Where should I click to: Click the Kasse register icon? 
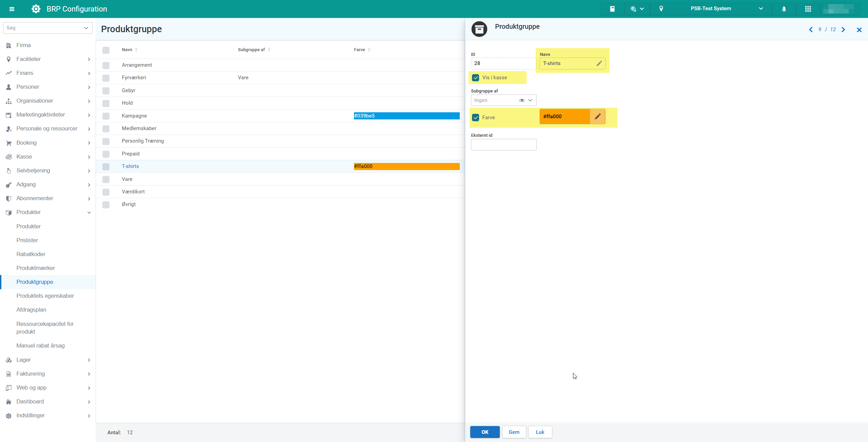[9, 157]
